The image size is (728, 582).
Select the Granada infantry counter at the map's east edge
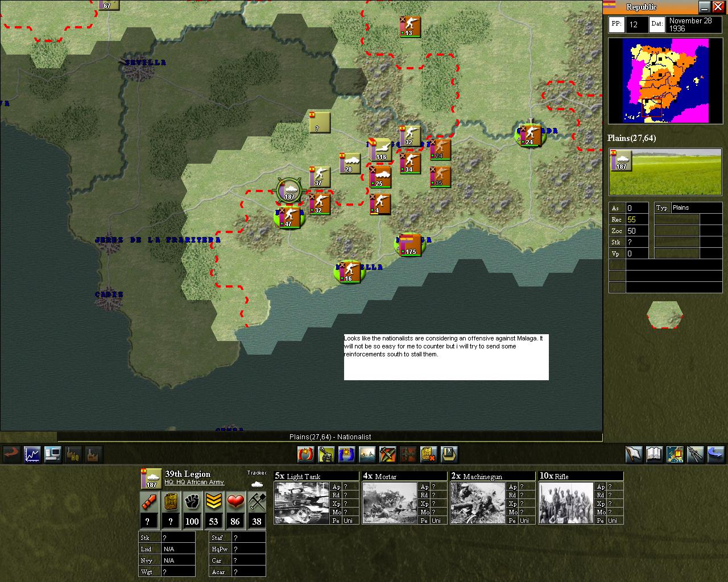530,136
